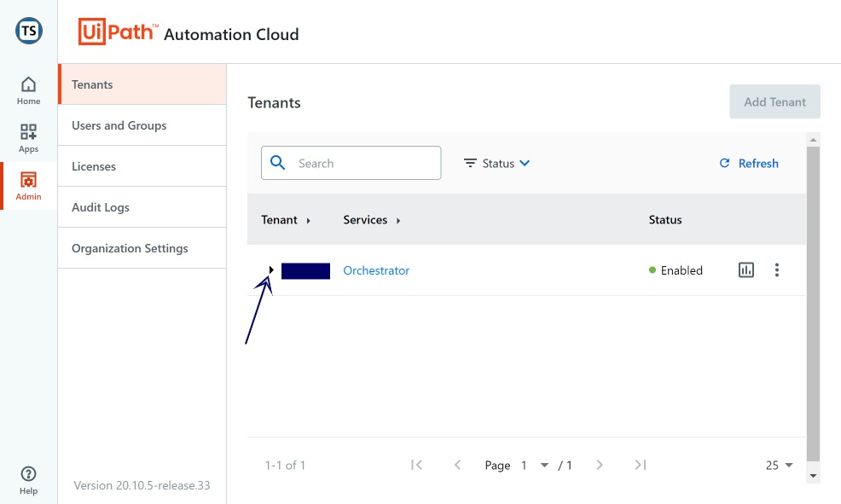Open the 25 items-per-page dropdown
This screenshot has width=841, height=504.
779,465
